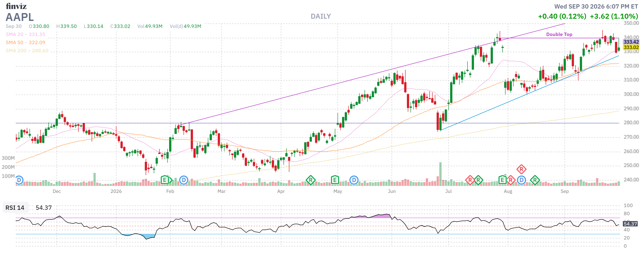This screenshot has height=253, width=644.
Task: Click the Sep month label on time axis
Action: click(x=564, y=191)
